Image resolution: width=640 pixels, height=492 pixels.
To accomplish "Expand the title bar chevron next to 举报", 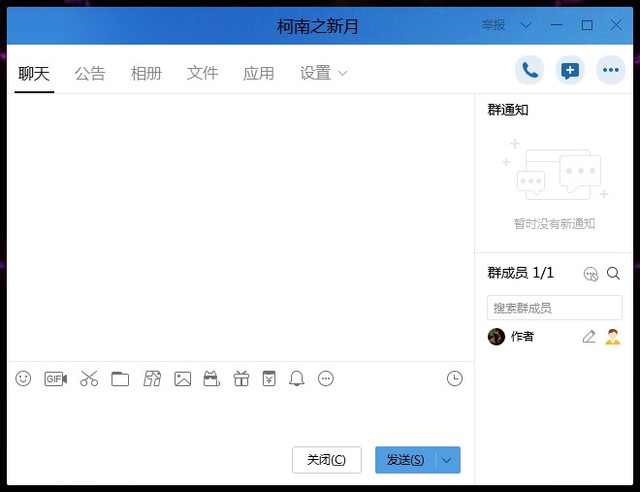I will (x=527, y=25).
